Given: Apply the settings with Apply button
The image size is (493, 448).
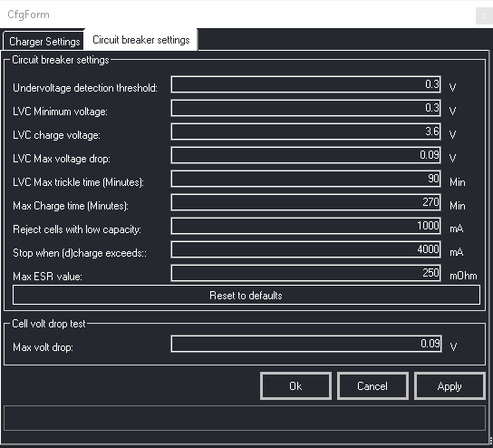Looking at the screenshot, I should tap(449, 386).
